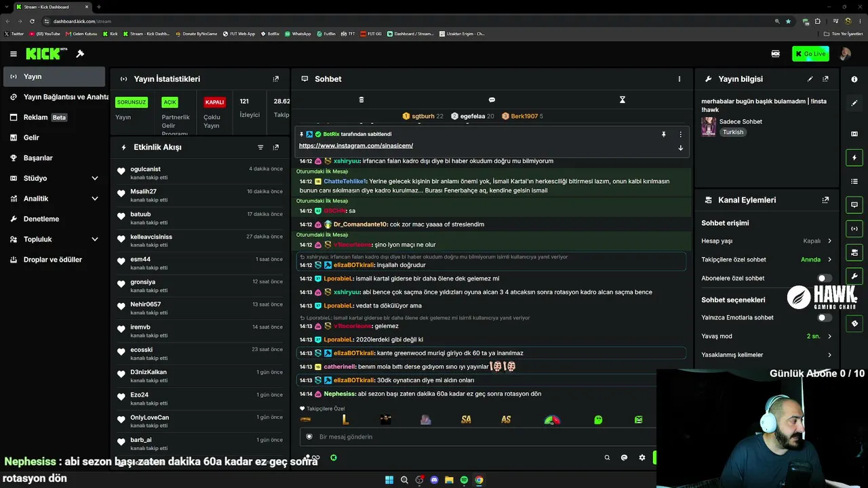Expand the Analitik sidebar section

95,199
